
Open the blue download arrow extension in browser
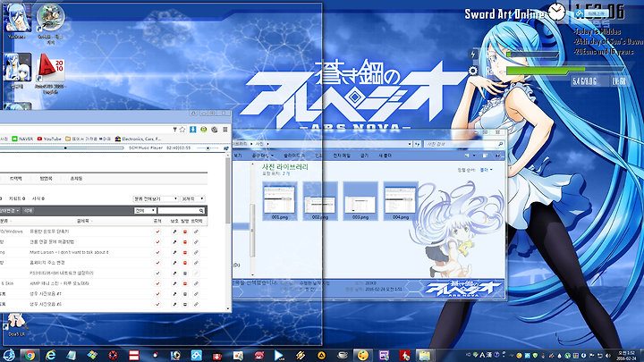click(x=192, y=130)
